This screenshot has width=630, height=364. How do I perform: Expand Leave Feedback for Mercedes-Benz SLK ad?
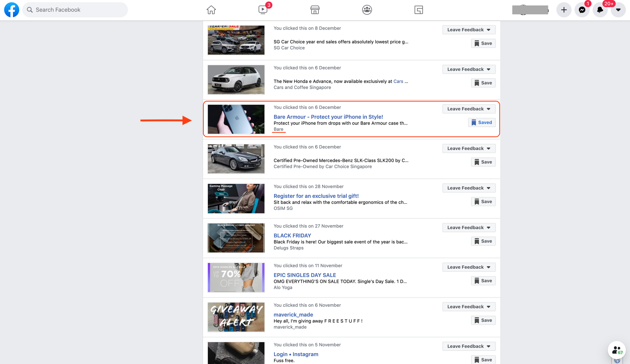469,148
